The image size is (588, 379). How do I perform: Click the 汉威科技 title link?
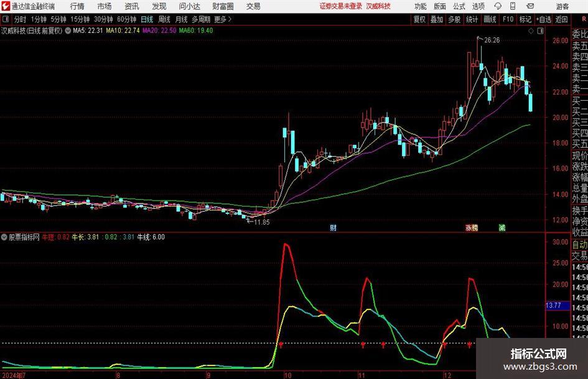pos(378,6)
